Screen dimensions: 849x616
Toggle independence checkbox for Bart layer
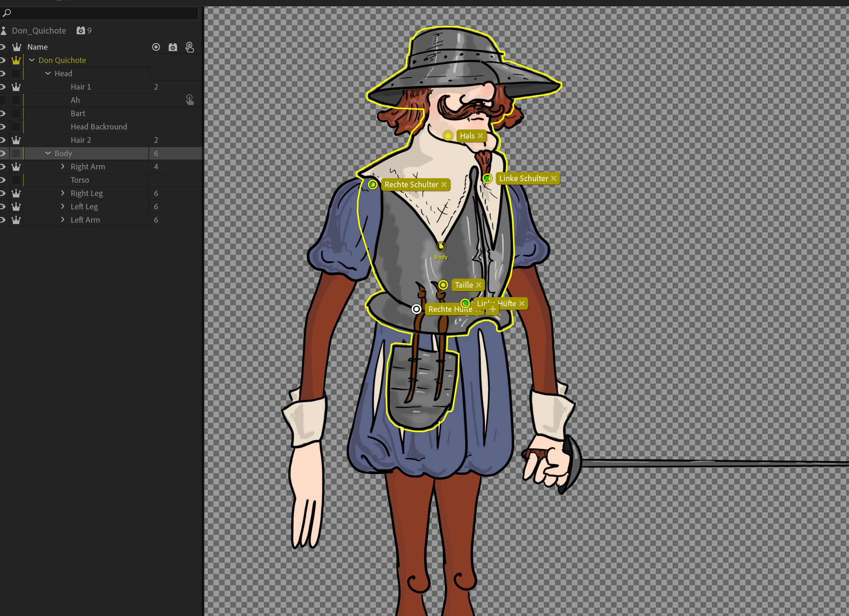click(16, 113)
